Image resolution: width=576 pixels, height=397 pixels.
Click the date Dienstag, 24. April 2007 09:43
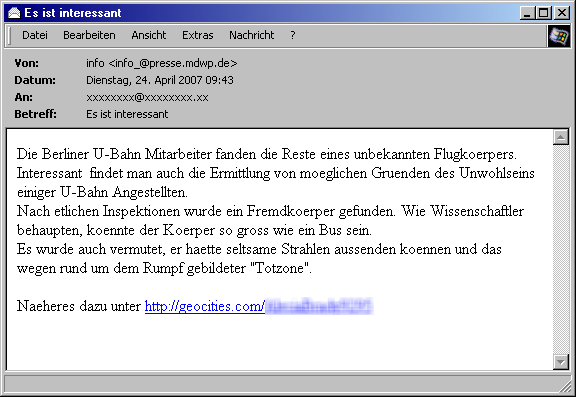pos(160,80)
